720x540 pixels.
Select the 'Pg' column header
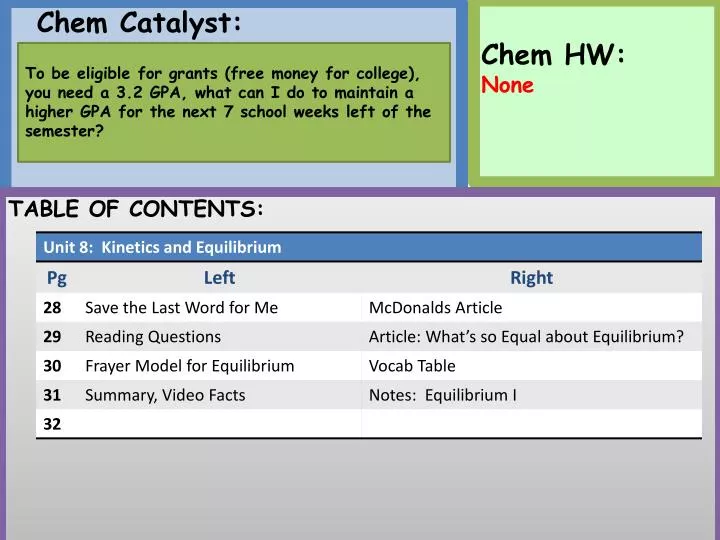pos(57,278)
